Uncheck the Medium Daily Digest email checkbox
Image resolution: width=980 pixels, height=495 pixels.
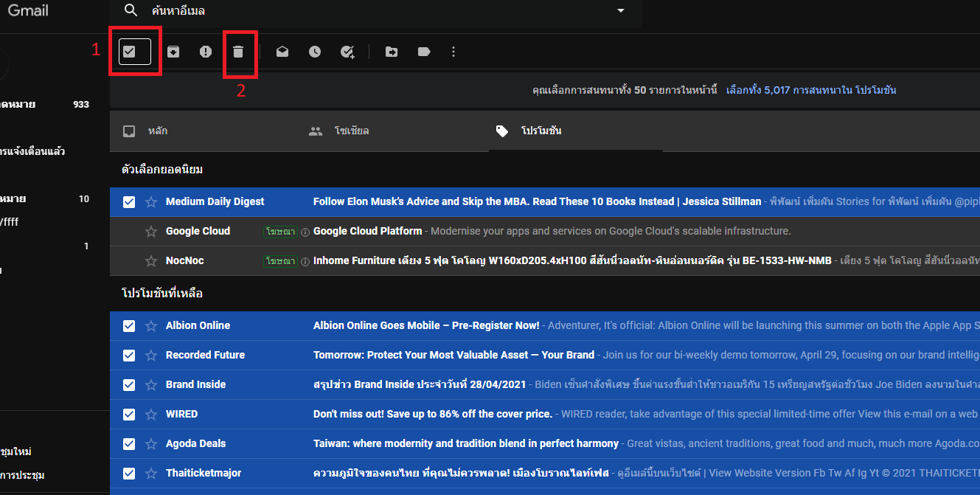point(129,201)
